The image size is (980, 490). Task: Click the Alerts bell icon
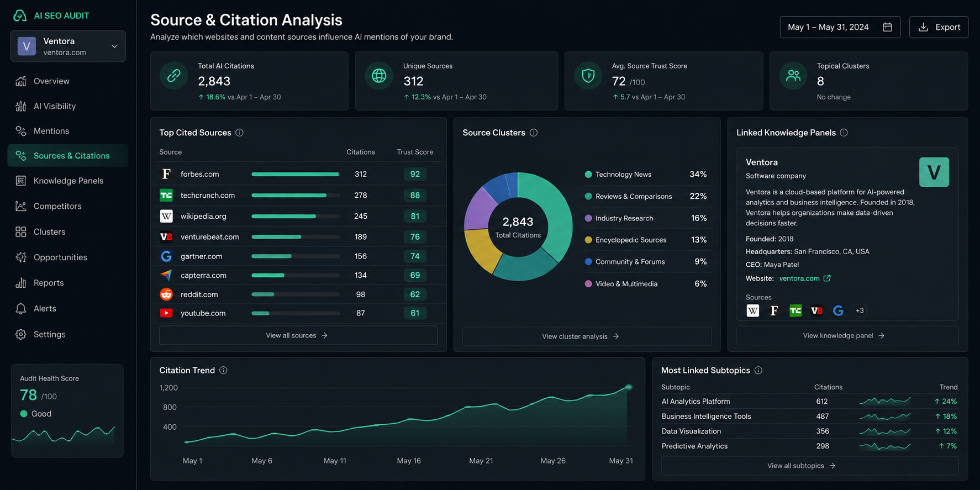(21, 308)
